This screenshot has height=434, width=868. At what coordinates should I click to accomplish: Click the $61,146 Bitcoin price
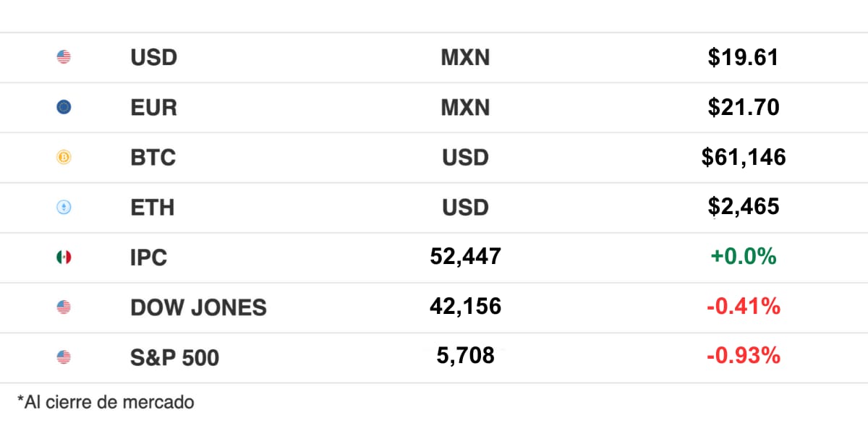[x=743, y=157]
